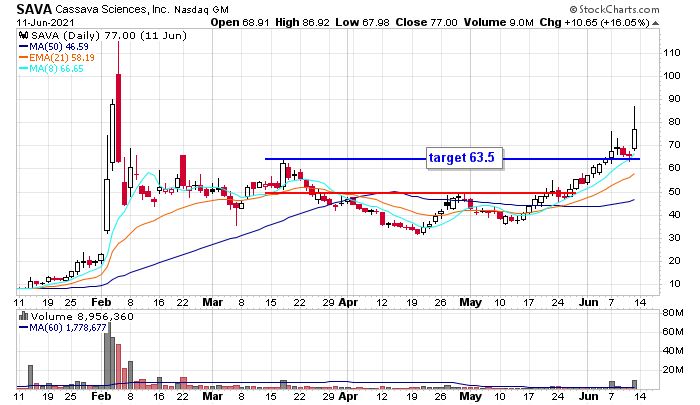
Task: Click the up triangle after Chg percentage
Action: [655, 23]
